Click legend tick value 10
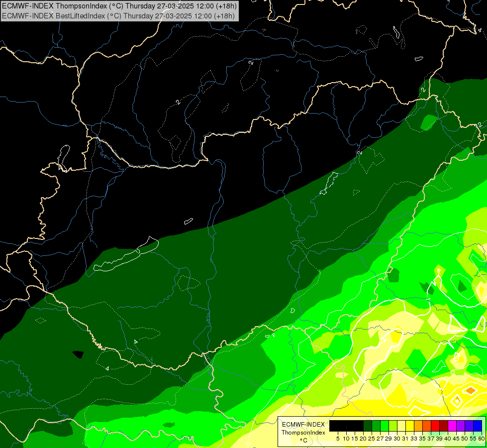The height and width of the screenshot is (448, 487). [x=346, y=439]
